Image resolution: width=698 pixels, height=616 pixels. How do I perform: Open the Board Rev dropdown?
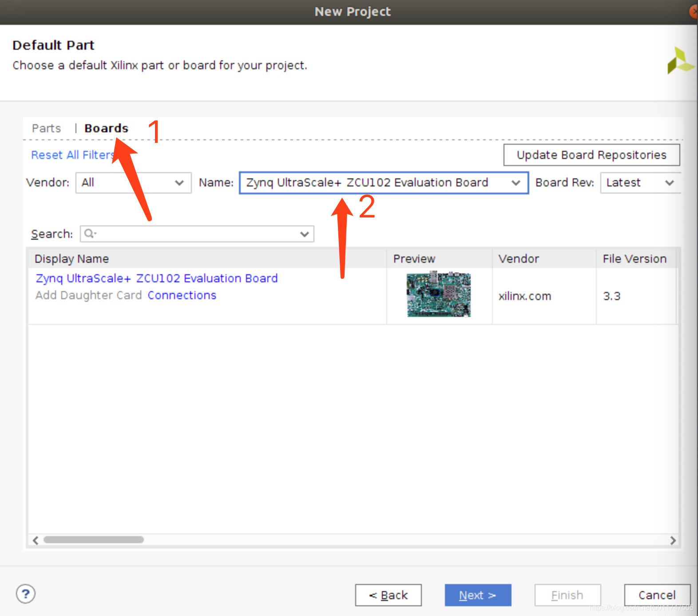pos(640,183)
